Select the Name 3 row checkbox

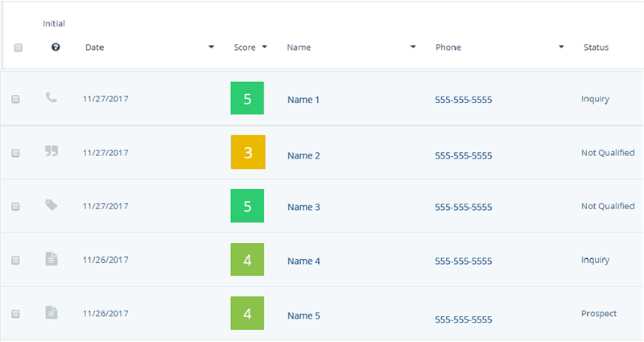tap(15, 207)
